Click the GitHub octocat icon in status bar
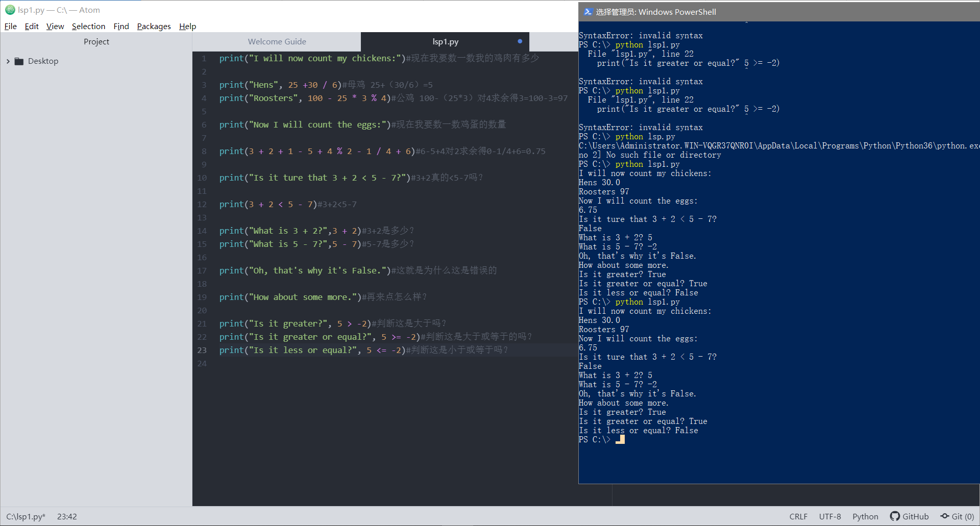This screenshot has width=980, height=526. [x=895, y=516]
